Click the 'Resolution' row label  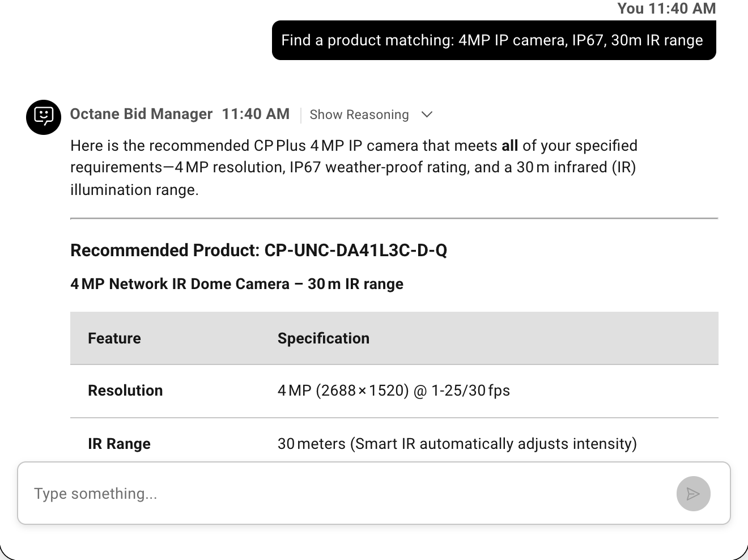pyautogui.click(x=125, y=391)
